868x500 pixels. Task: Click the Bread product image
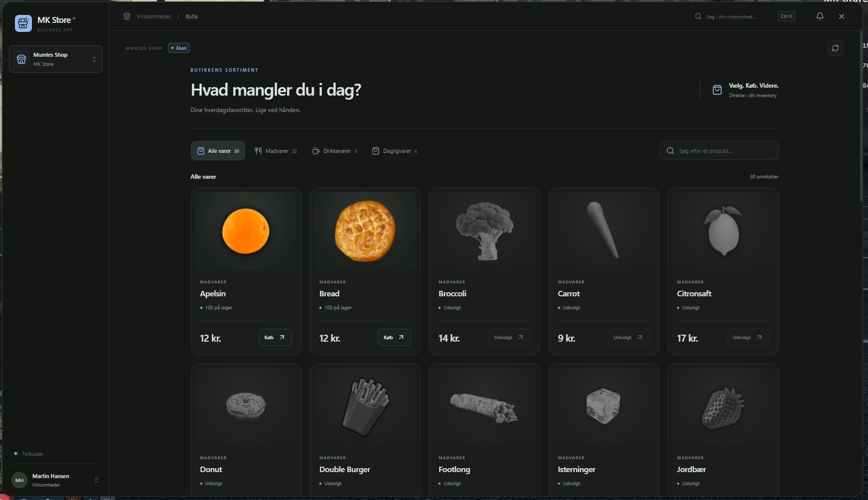point(365,231)
